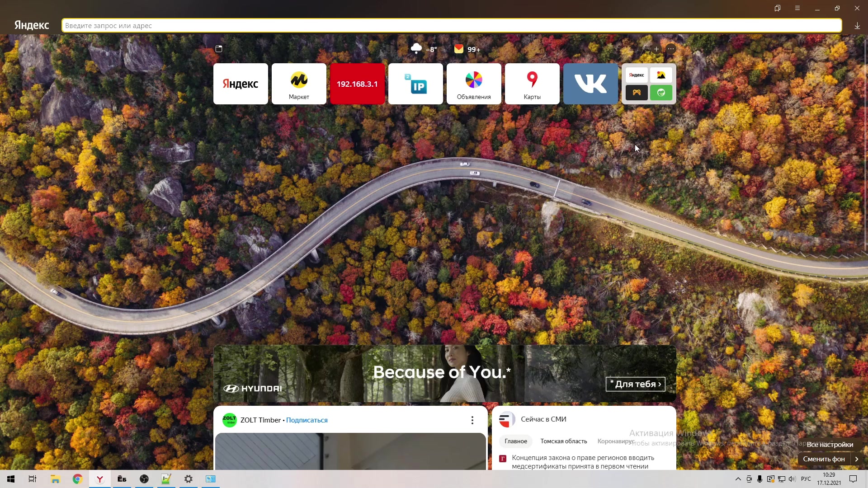868x488 pixels.
Task: Open the VK social network tile
Action: pos(590,84)
